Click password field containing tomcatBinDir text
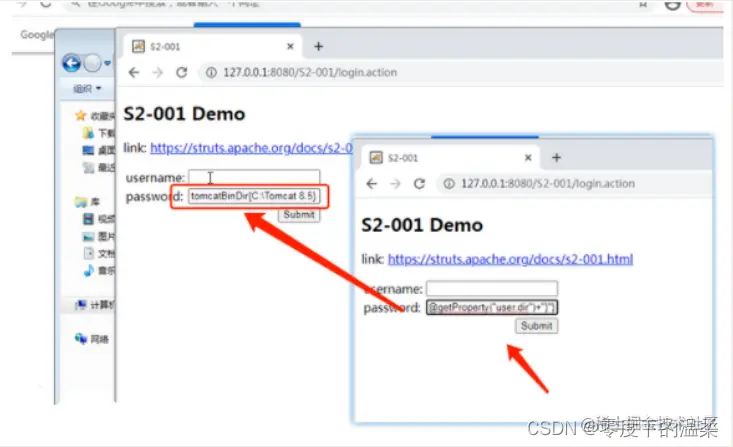The width and height of the screenshot is (733, 447). pos(254,196)
